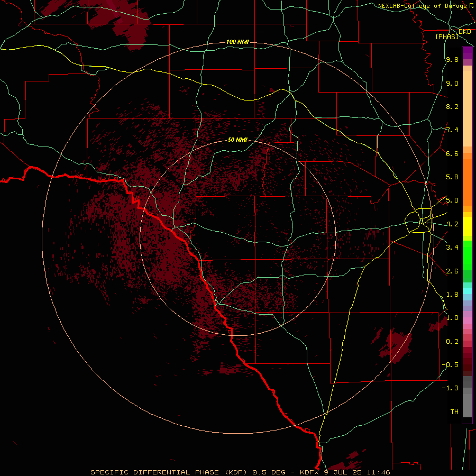Click the 5.8 scale value

click(x=452, y=177)
